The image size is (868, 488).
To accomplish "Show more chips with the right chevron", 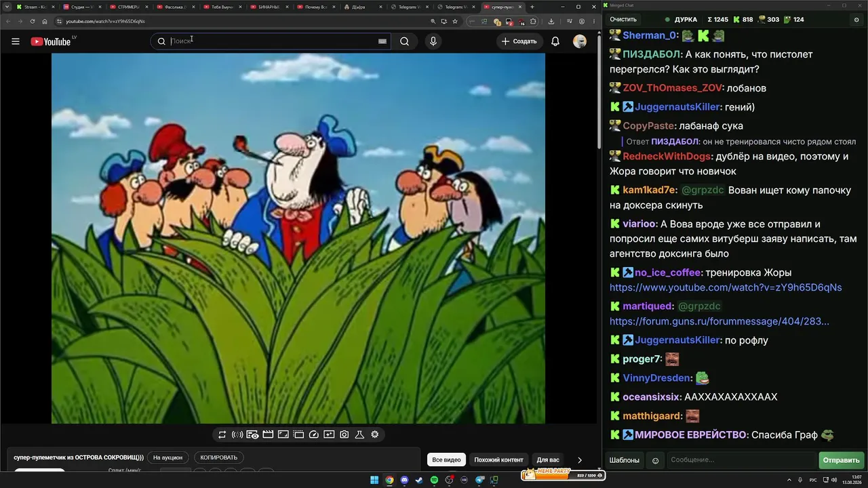I will [580, 460].
